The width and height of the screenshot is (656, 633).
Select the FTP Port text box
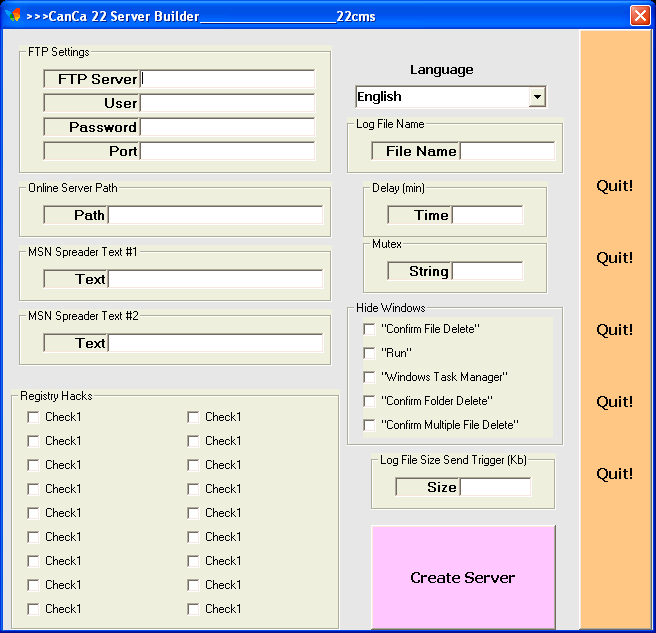click(228, 151)
